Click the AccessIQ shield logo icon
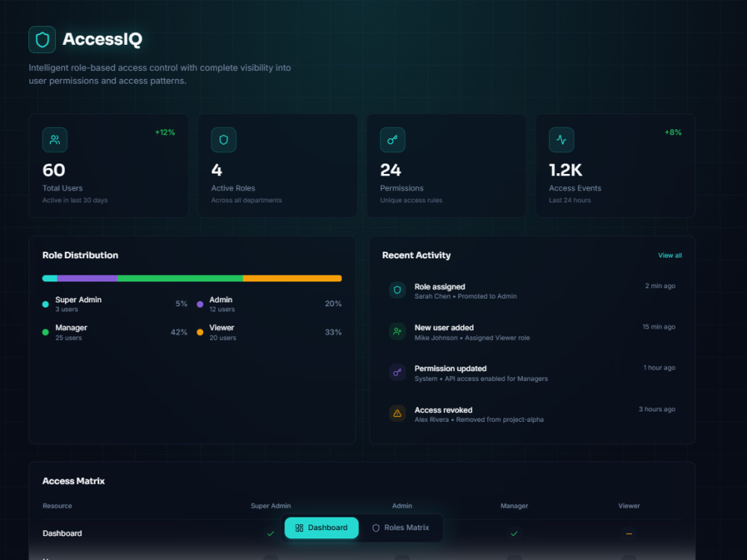The height and width of the screenshot is (560, 747). [42, 39]
